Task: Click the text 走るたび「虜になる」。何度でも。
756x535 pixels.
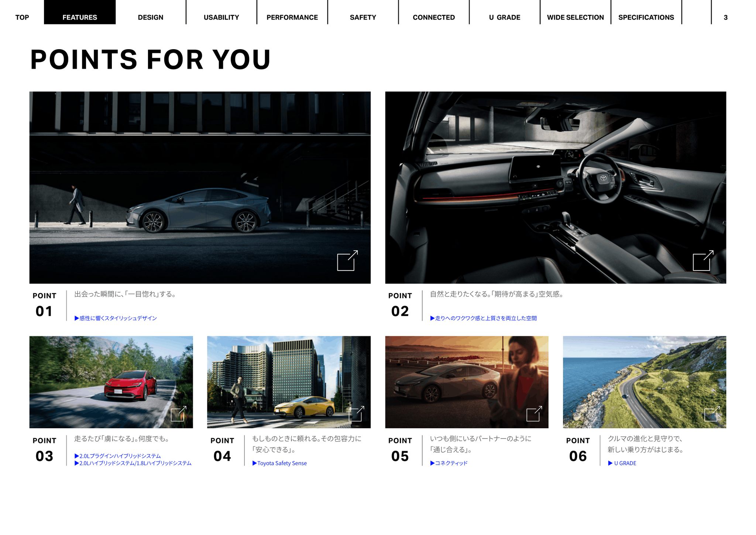Action: click(122, 439)
